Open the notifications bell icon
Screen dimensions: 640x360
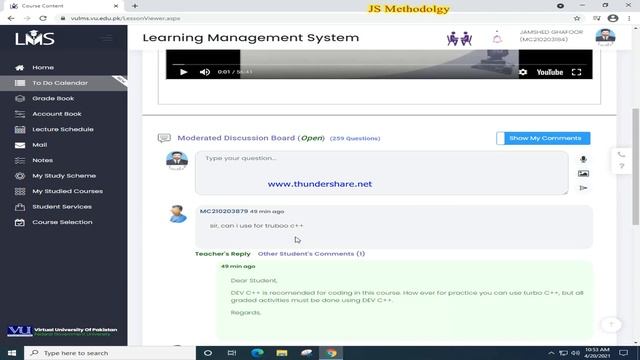tap(497, 38)
